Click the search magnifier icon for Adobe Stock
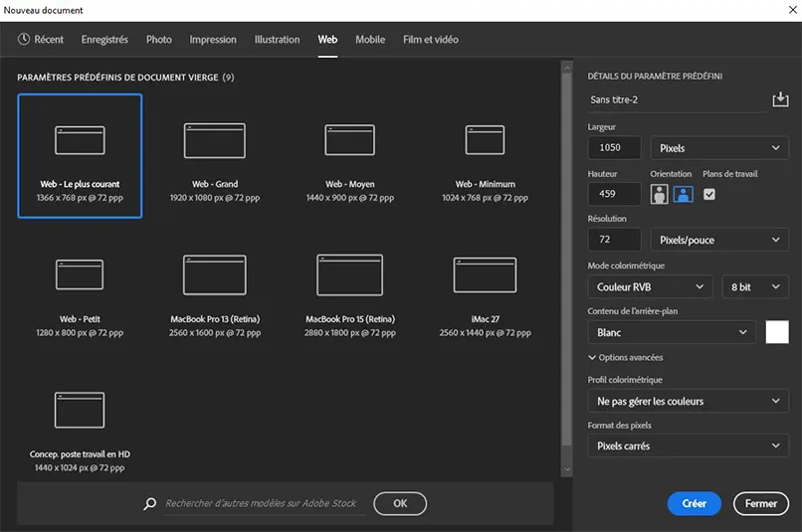 [x=150, y=504]
